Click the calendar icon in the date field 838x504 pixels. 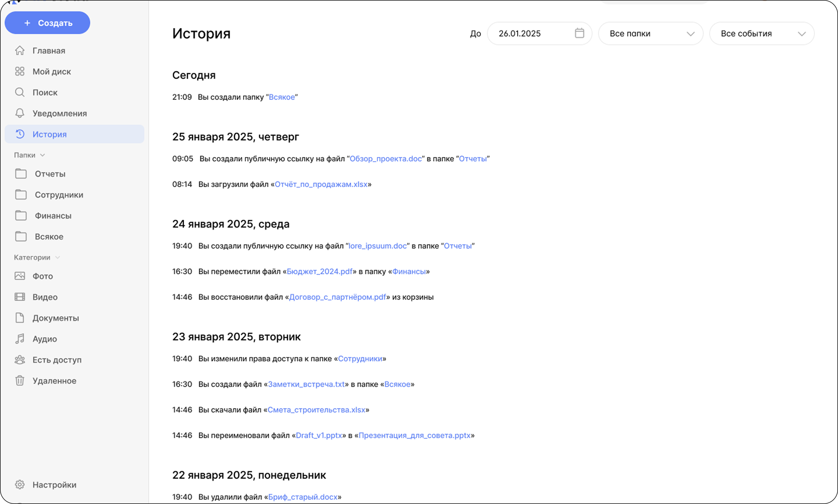click(x=579, y=33)
